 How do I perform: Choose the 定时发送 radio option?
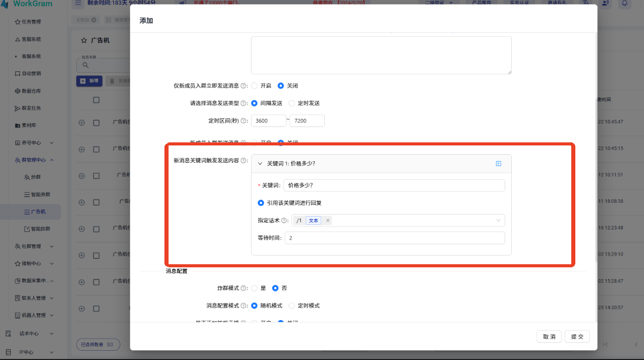tap(292, 103)
